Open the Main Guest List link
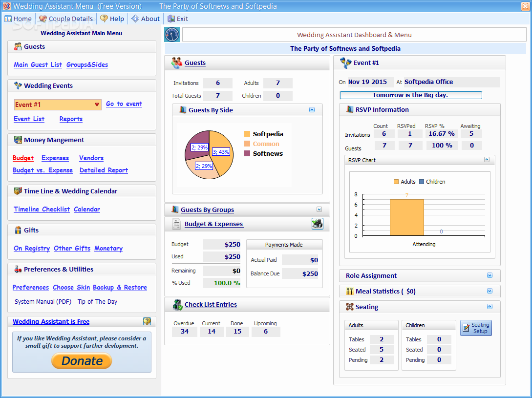 [x=38, y=65]
